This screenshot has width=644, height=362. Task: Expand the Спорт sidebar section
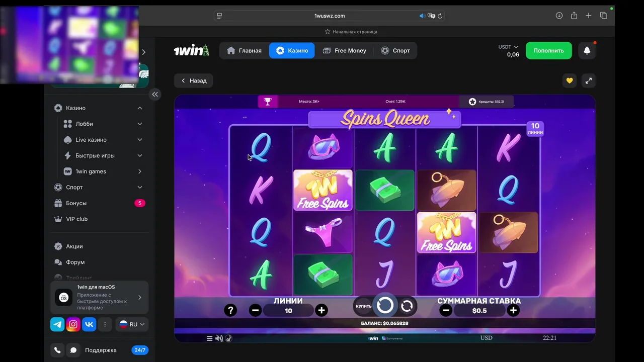click(x=140, y=187)
